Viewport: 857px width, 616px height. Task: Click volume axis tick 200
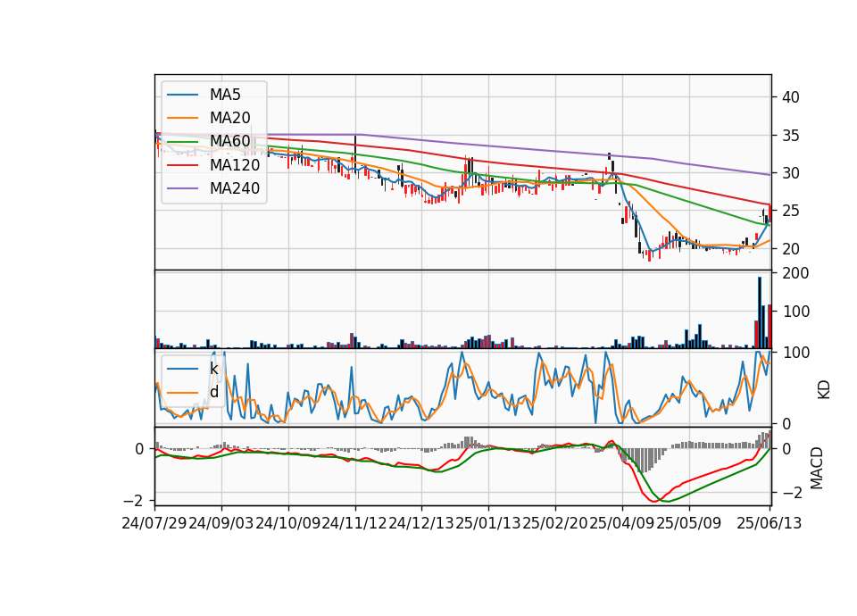coord(795,273)
